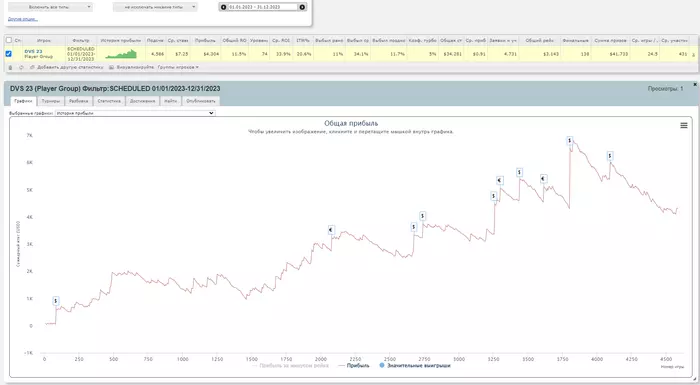Click the 'Другие опции...' link
Viewport: 700px width, 385px height.
click(x=23, y=19)
